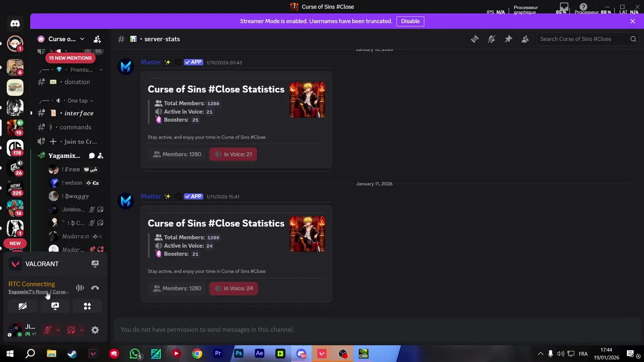Turn on camera in voice panel

click(x=23, y=306)
